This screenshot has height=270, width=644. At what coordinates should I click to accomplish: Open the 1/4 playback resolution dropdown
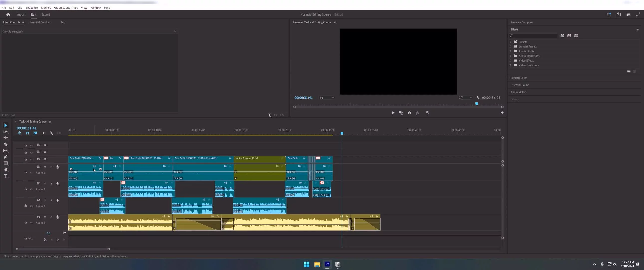coord(465,98)
